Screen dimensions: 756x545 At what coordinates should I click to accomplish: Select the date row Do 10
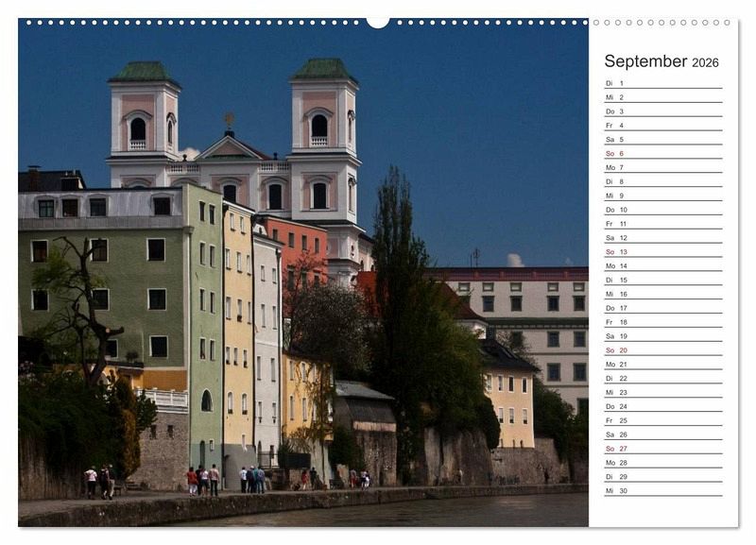(663, 210)
